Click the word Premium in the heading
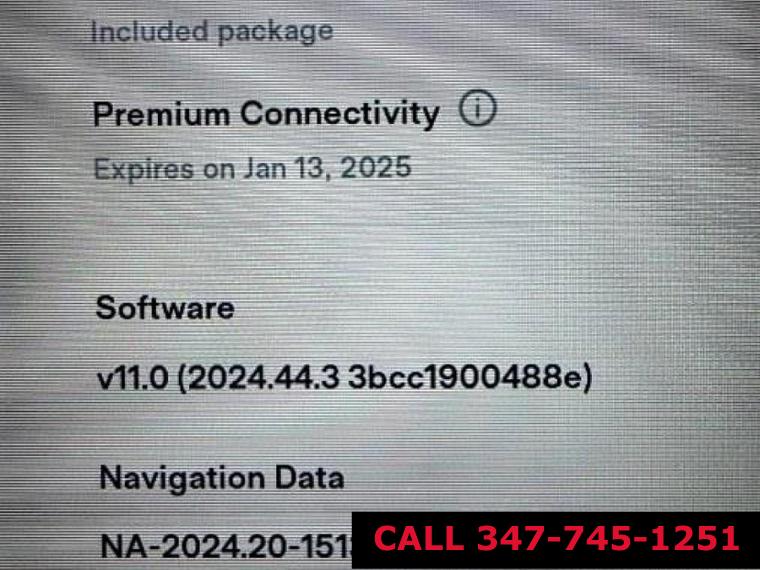The image size is (760, 570). [161, 114]
